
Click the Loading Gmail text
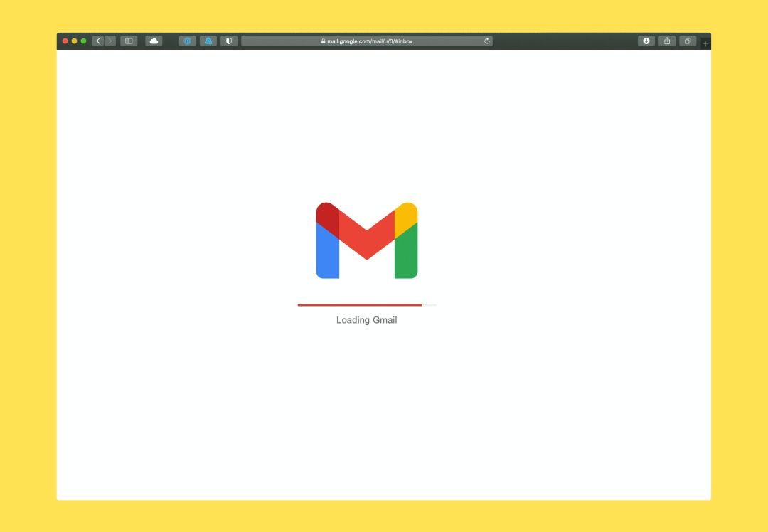coord(367,320)
